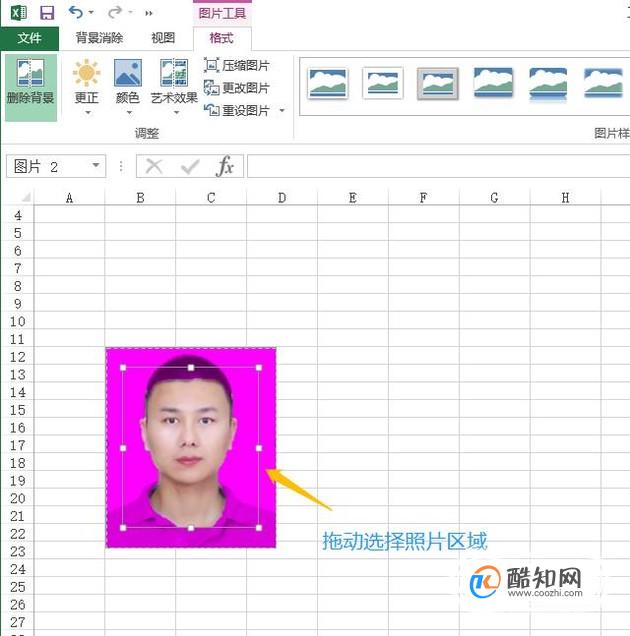This screenshot has height=636, width=630.
Task: Click the Redo arrow icon
Action: pos(115,13)
